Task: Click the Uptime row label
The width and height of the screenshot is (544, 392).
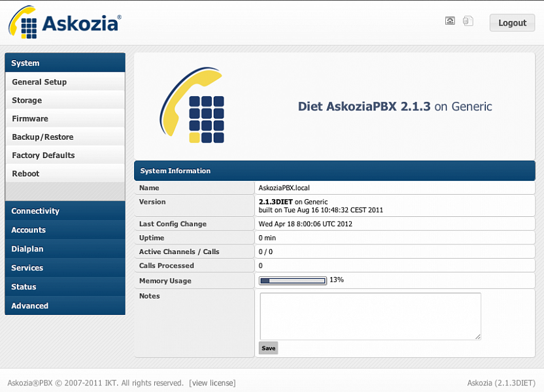Action: [x=152, y=238]
